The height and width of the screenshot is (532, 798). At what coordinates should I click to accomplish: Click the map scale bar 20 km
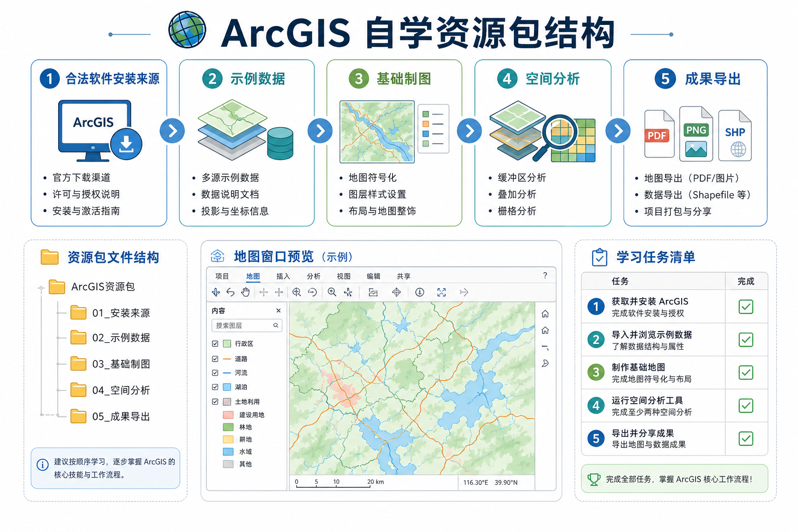339,483
